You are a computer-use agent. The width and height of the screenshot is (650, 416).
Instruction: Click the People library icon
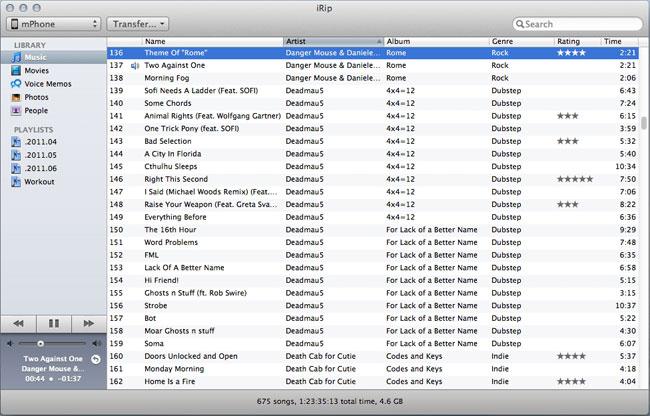coord(17,110)
